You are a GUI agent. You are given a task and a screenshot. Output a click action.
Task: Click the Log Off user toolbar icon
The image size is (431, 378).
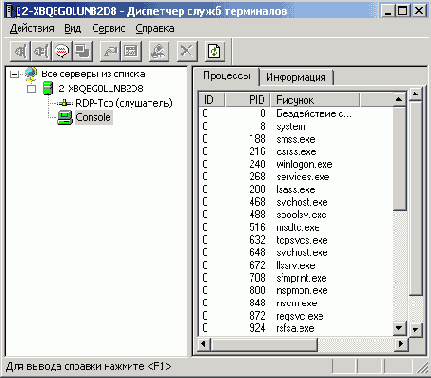(x=159, y=51)
